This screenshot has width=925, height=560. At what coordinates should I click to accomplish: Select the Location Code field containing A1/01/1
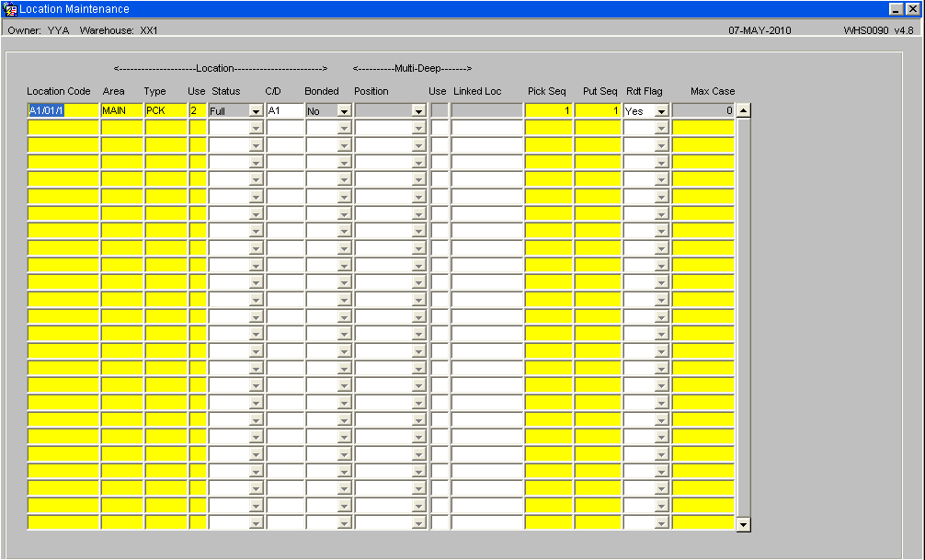click(63, 110)
